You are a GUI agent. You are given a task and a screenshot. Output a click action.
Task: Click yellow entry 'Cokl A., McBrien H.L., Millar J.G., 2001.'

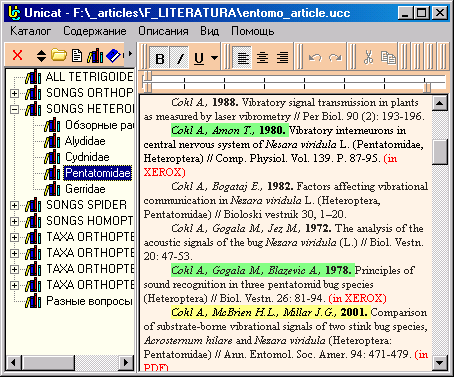(271, 312)
